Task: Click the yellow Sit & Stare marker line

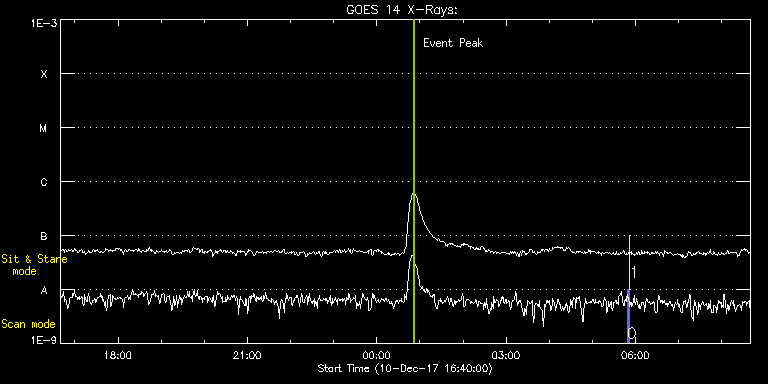Action: coord(629,262)
